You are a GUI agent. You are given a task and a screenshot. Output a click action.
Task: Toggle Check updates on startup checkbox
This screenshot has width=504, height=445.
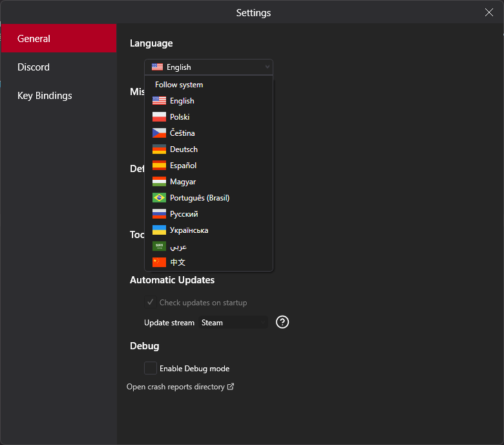pyautogui.click(x=150, y=303)
